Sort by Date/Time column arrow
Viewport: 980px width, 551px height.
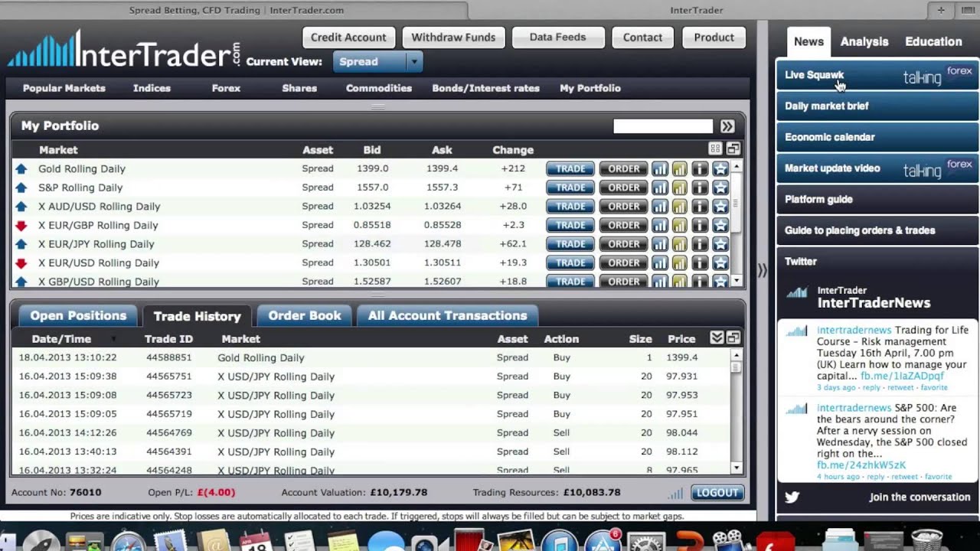point(114,339)
